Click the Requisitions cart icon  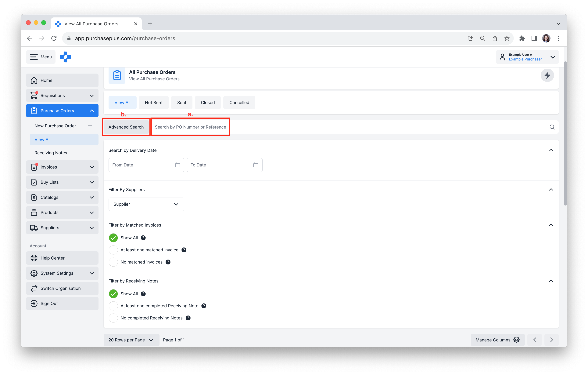click(34, 95)
